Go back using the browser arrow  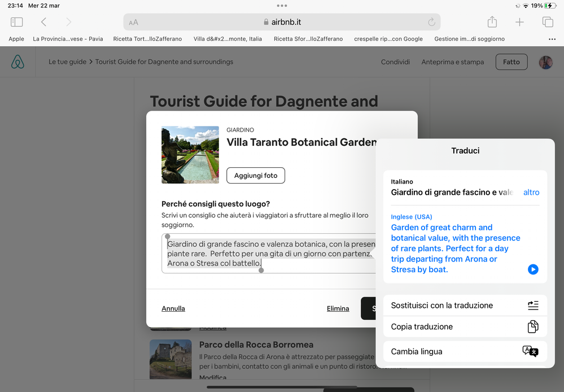pyautogui.click(x=43, y=22)
